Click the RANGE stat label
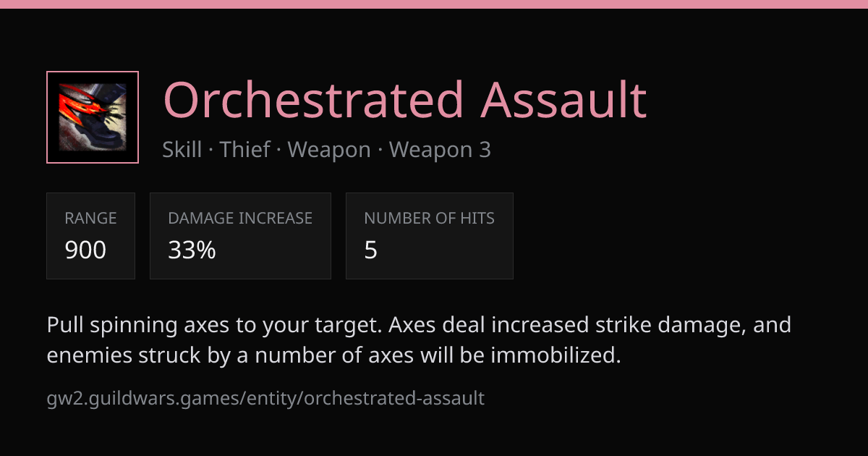Image resolution: width=868 pixels, height=456 pixels. point(90,219)
